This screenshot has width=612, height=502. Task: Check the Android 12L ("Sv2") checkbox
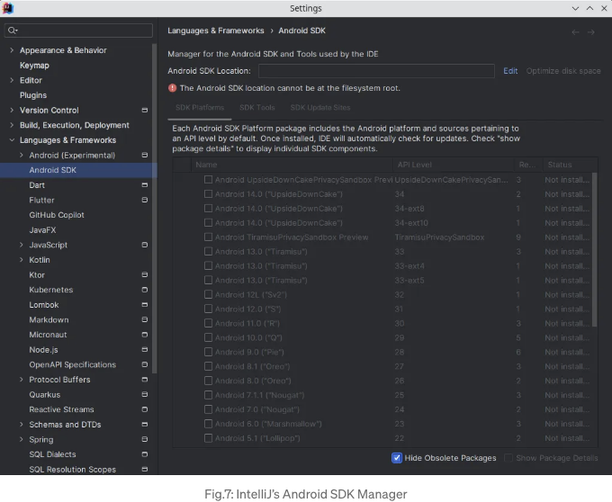[x=208, y=295]
